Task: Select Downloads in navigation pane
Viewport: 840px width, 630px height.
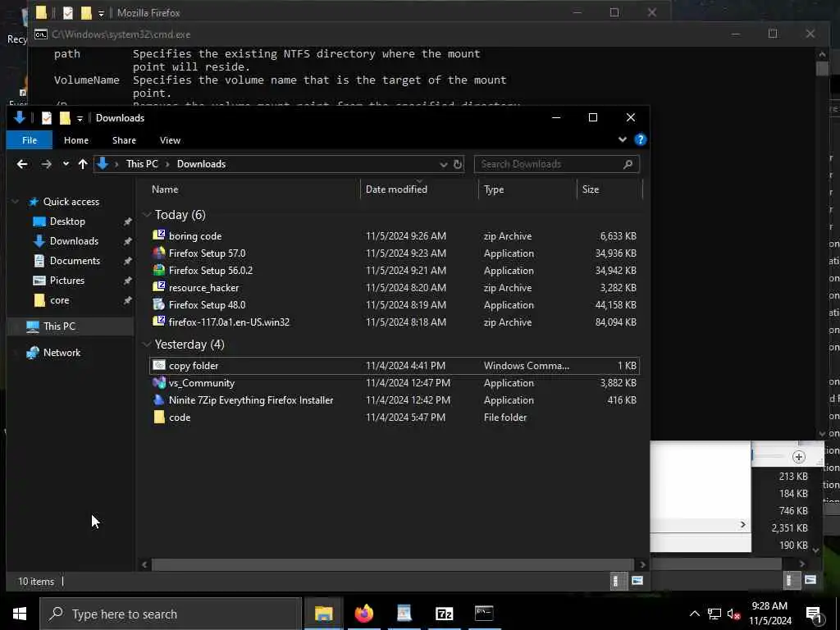Action: pyautogui.click(x=73, y=241)
